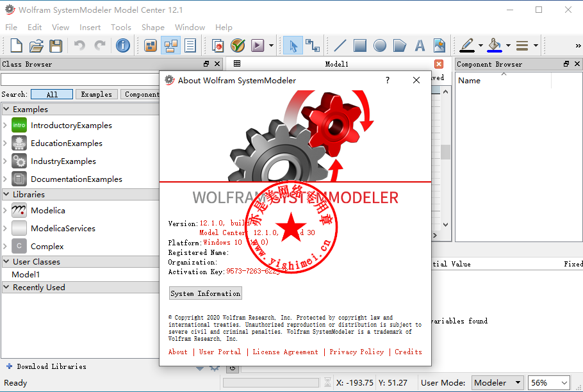Viewport: 583px width, 392px height.
Task: Collapse the User Classes section
Action: click(6, 261)
